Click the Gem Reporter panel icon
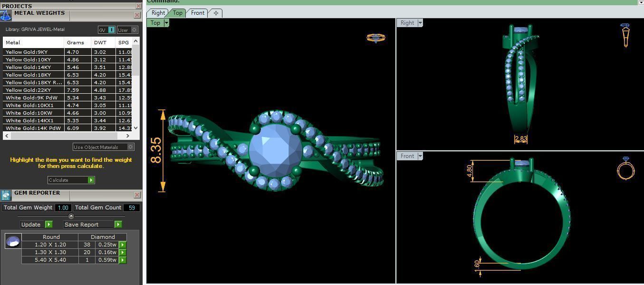The image size is (644, 285). click(x=6, y=195)
